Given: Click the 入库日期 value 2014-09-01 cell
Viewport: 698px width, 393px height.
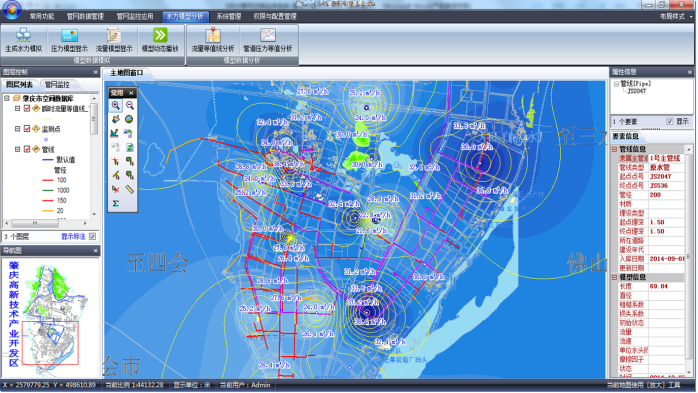Looking at the screenshot, I should pyautogui.click(x=666, y=259).
